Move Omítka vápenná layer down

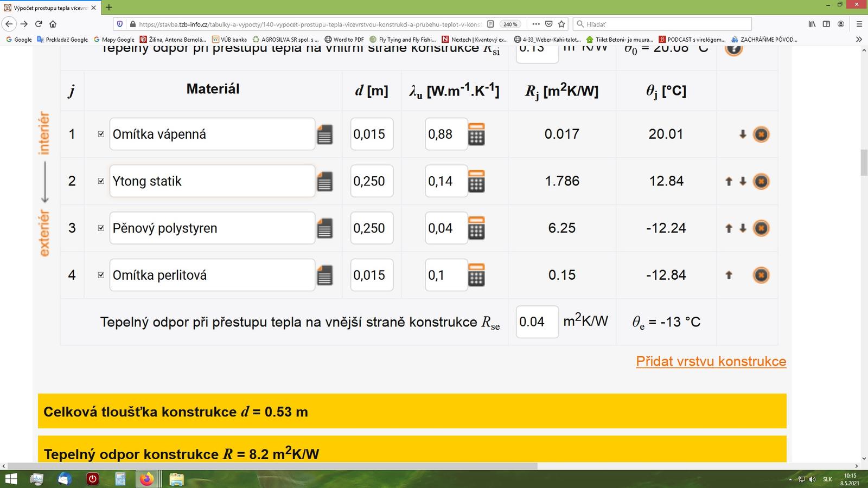point(743,134)
